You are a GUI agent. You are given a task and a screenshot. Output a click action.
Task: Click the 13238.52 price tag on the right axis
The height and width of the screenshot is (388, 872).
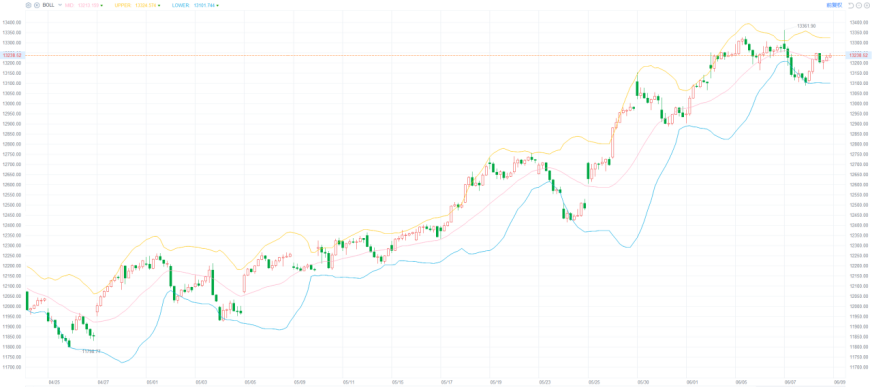(858, 55)
